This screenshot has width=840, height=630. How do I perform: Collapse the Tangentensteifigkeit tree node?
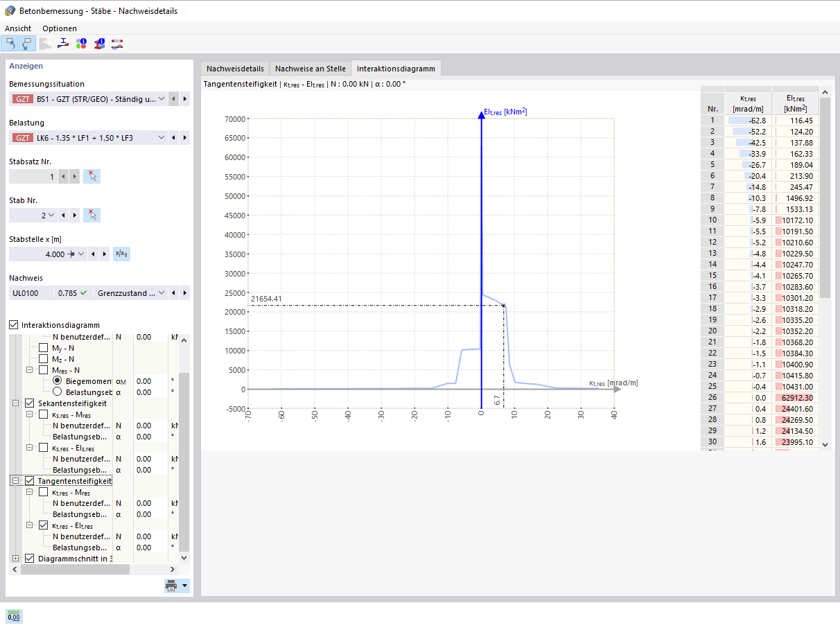pyautogui.click(x=15, y=481)
